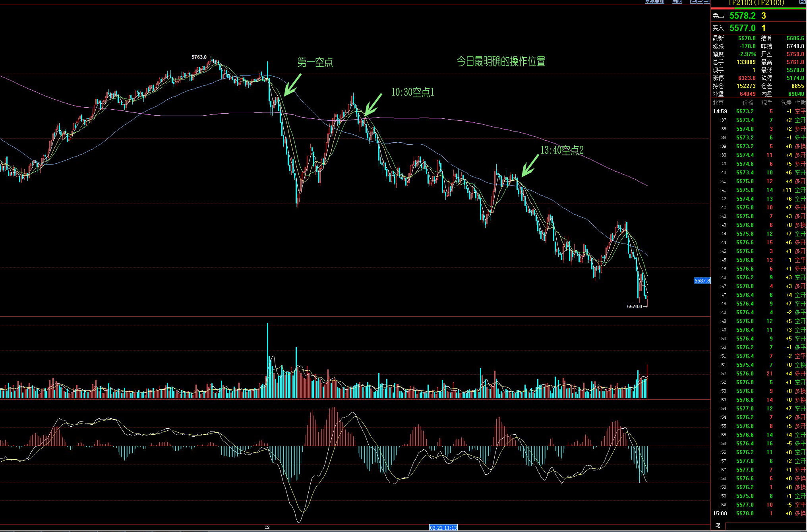Click the 5587.8 price axis label
The width and height of the screenshot is (807, 532).
(x=702, y=281)
